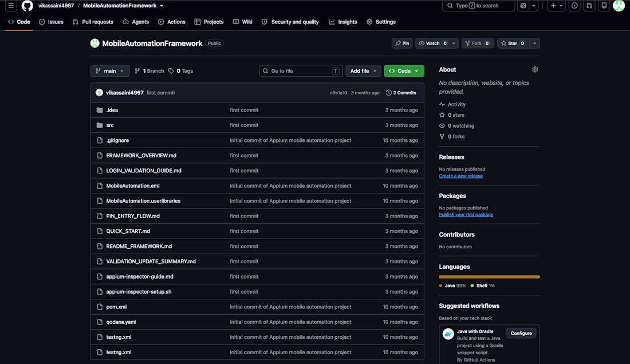Open pull requests icon in top header
The image size is (630, 364).
(x=589, y=6)
